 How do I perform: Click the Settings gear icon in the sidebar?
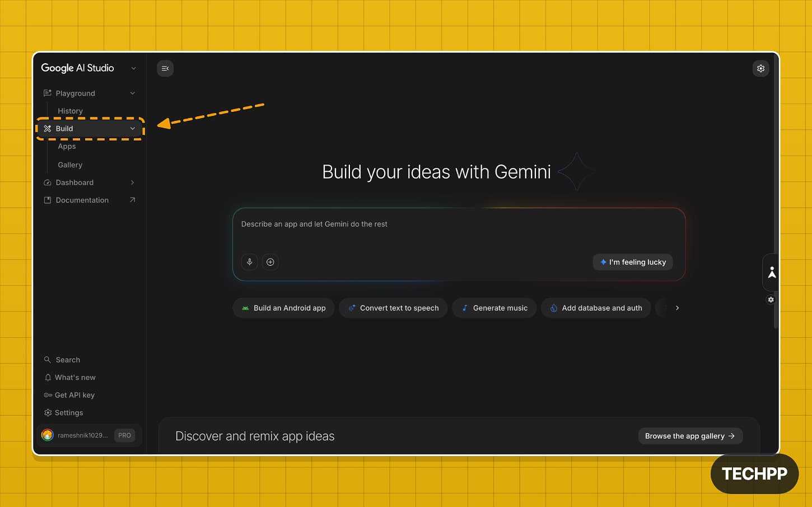[x=48, y=412]
